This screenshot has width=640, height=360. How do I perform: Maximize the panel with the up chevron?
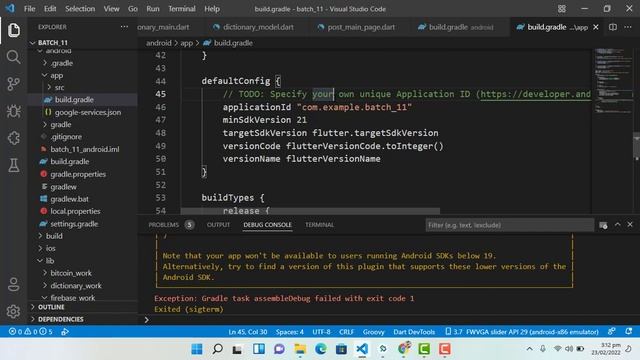tap(618, 224)
